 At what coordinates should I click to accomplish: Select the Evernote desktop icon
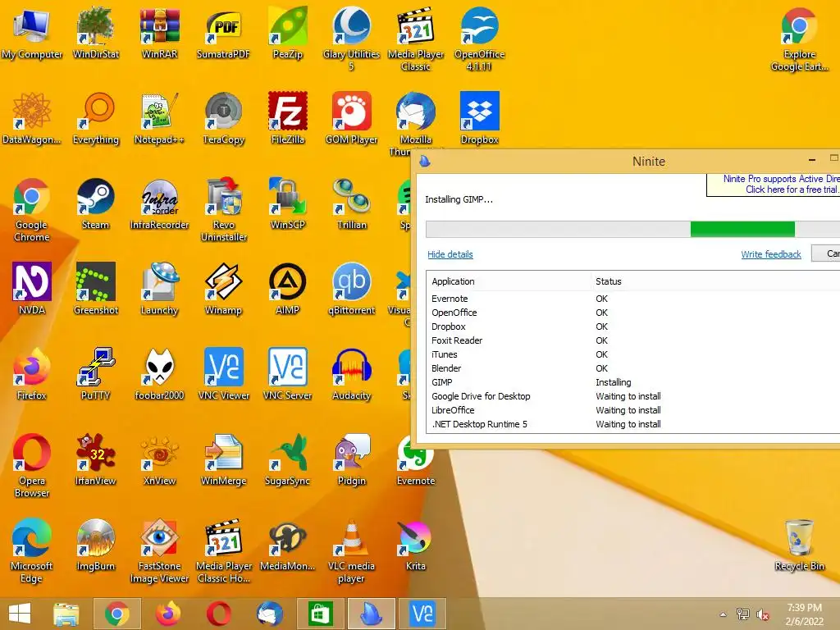tap(416, 459)
